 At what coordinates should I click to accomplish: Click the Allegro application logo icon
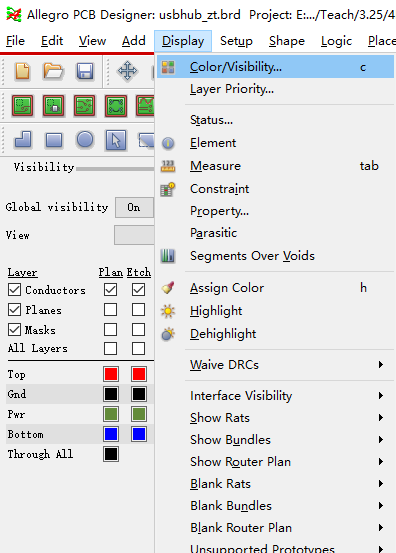pyautogui.click(x=14, y=14)
